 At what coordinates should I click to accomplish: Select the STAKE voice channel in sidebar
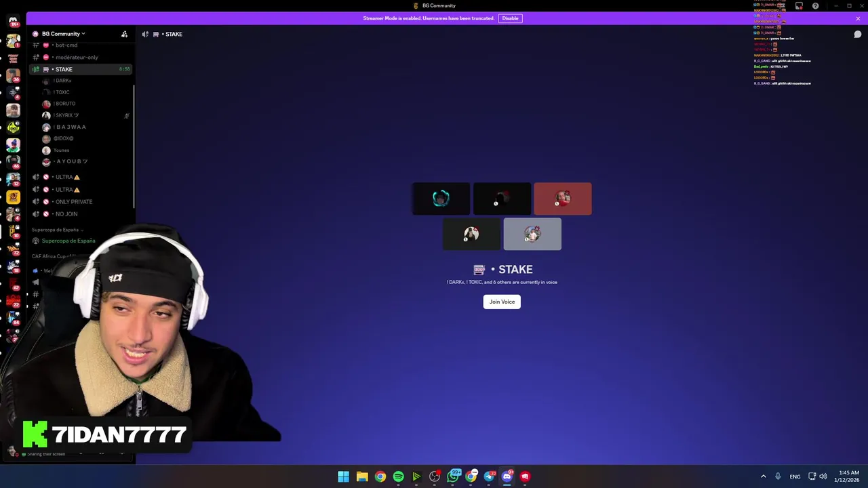click(x=81, y=69)
